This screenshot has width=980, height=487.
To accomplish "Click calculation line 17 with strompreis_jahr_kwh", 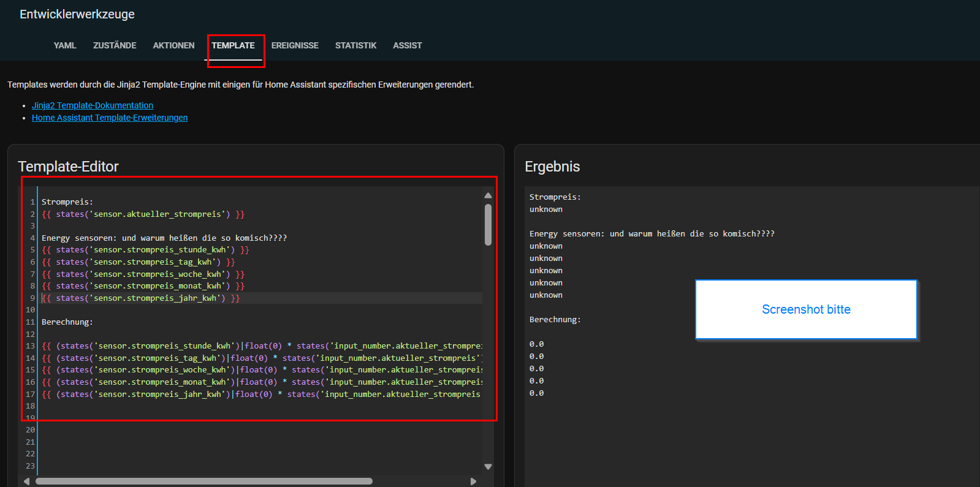I will [262, 394].
